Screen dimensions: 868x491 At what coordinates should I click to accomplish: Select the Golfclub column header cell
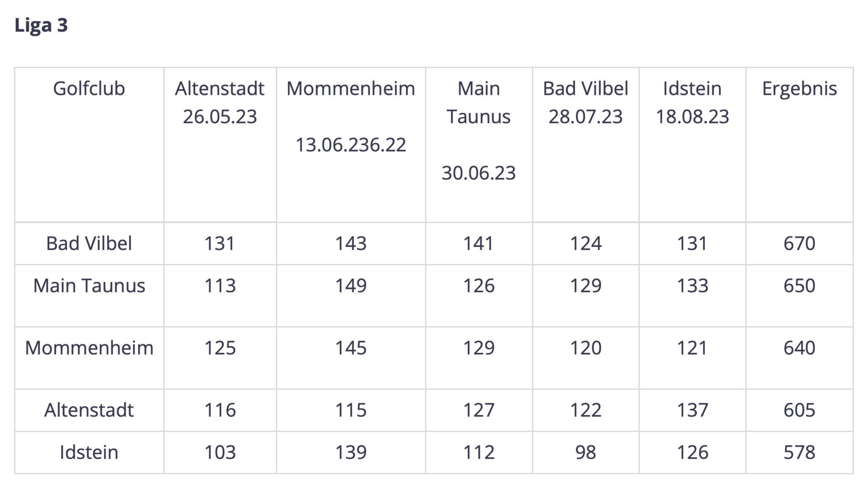89,89
